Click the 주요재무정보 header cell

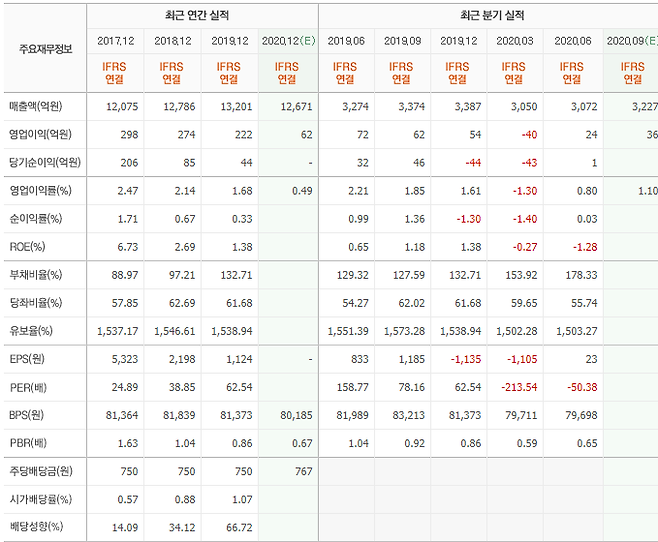click(45, 48)
